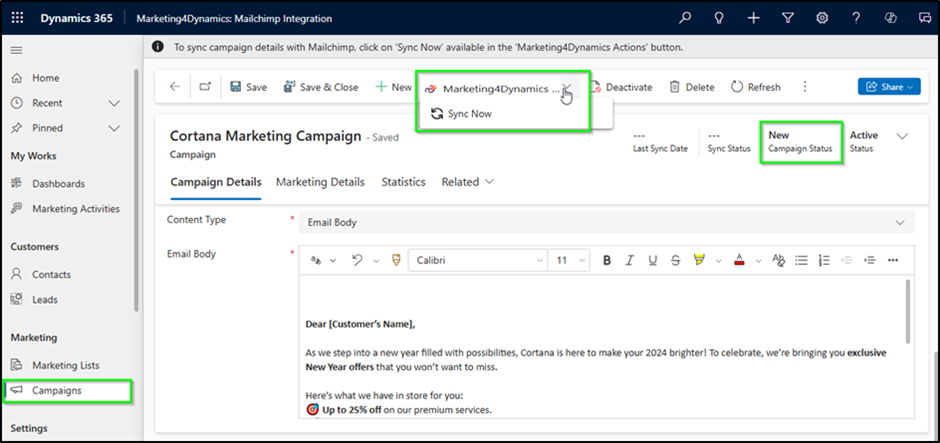Open the Content Type Email Body dropdown
This screenshot has height=443, width=940.
pyautogui.click(x=607, y=222)
